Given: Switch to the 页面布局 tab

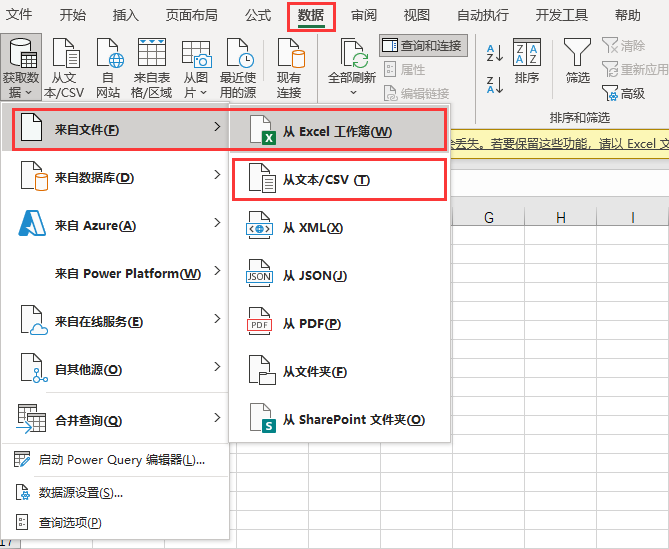Looking at the screenshot, I should (192, 15).
